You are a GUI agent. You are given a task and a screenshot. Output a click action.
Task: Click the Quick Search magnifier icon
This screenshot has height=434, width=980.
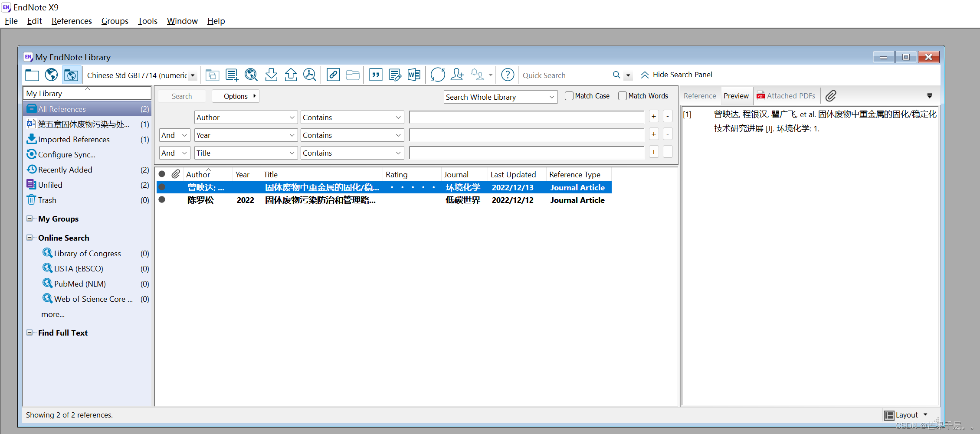[616, 75]
